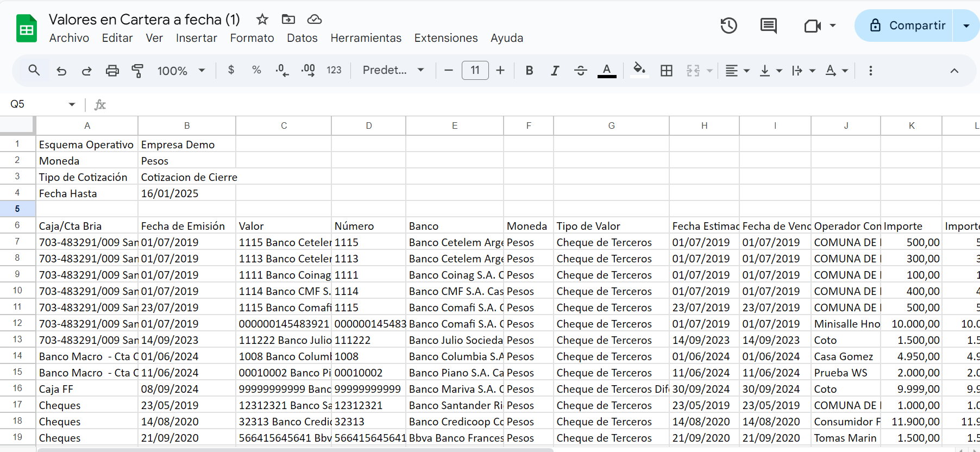This screenshot has width=980, height=452.
Task: Click the Tipo de Valor header cell
Action: click(x=611, y=225)
